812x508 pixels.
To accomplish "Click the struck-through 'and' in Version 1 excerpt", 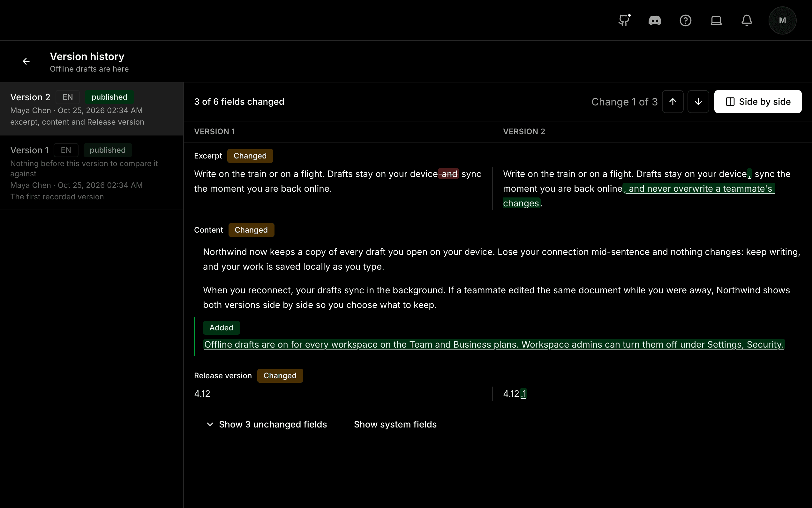I will click(x=449, y=174).
